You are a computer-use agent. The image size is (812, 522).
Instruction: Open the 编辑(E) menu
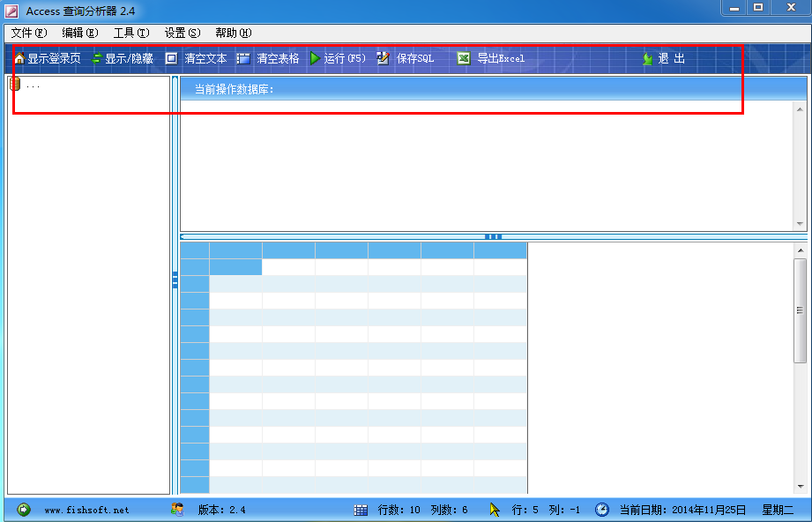79,34
